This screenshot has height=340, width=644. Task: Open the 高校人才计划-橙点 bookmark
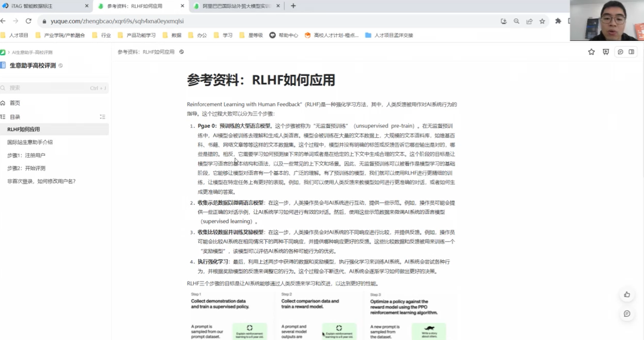point(332,36)
